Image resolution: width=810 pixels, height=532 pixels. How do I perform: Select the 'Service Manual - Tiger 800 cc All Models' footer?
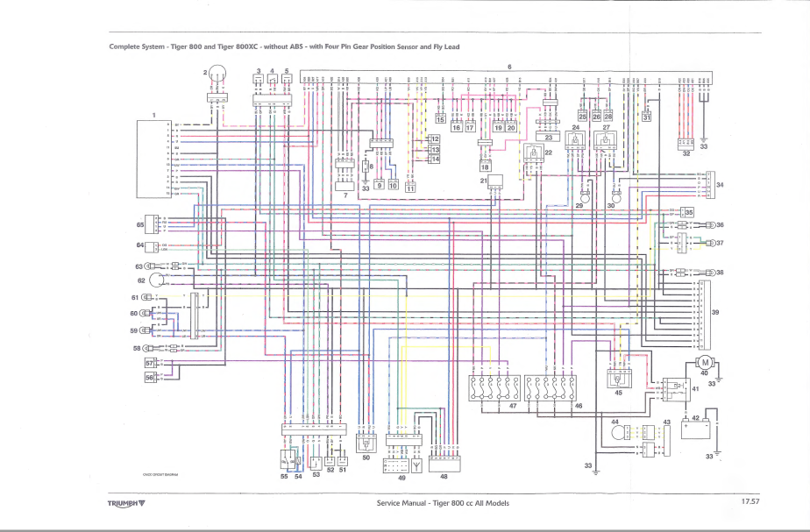(443, 503)
